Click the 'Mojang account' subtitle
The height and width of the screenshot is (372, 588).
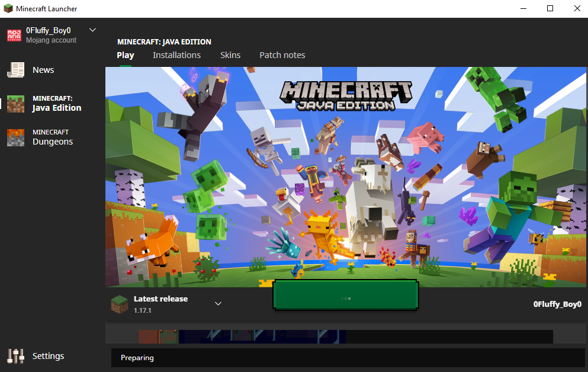[51, 40]
